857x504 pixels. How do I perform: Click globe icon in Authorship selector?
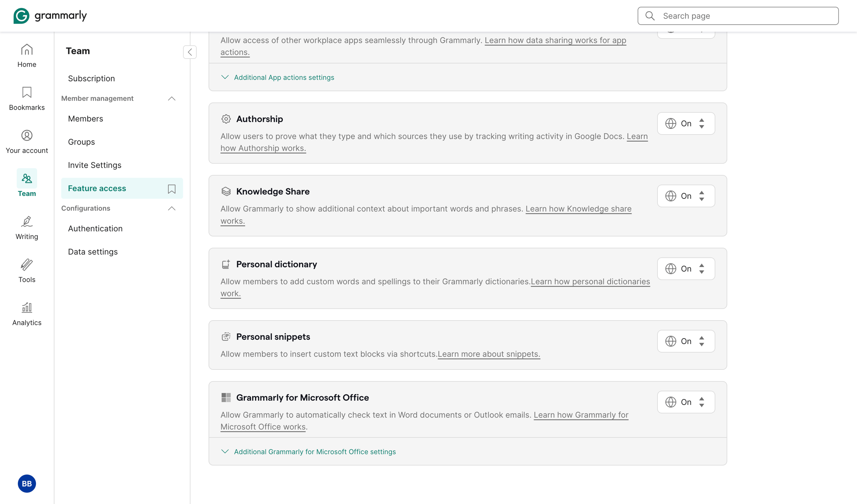[671, 124]
